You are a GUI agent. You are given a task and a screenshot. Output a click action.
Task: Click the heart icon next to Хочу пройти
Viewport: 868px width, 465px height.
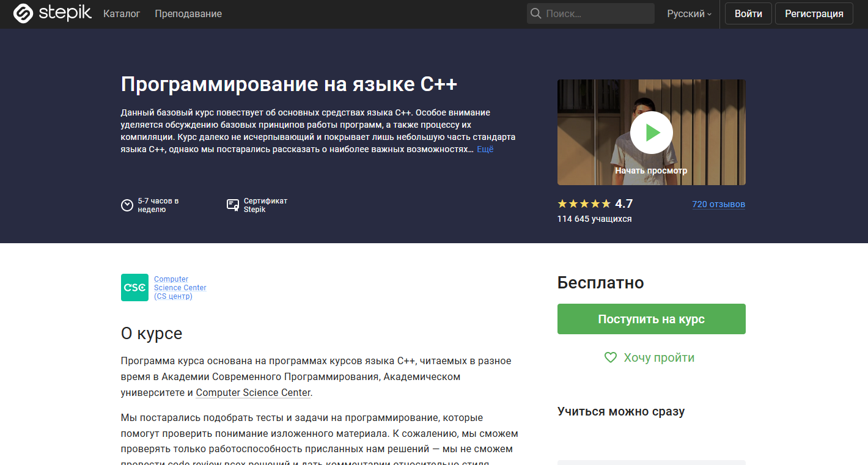pos(610,357)
